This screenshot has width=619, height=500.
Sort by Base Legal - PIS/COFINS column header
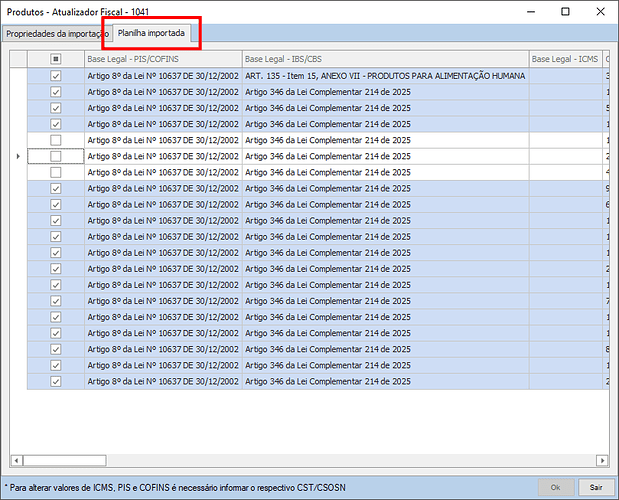163,60
